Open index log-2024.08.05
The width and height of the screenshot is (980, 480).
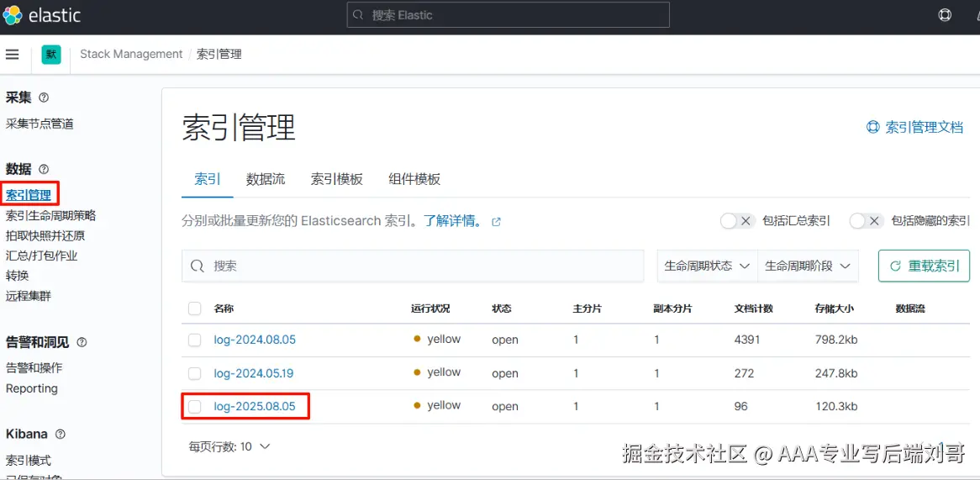[255, 340]
